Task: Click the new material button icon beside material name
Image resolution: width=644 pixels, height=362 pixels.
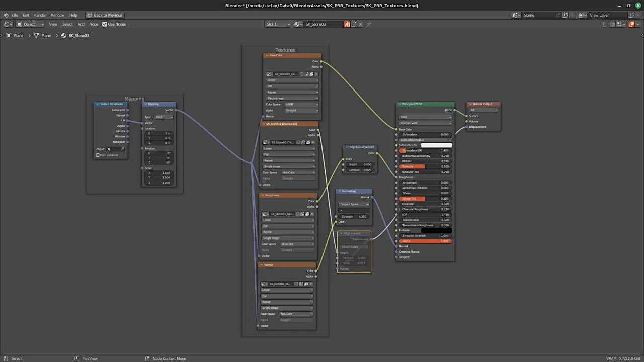Action: click(x=354, y=24)
